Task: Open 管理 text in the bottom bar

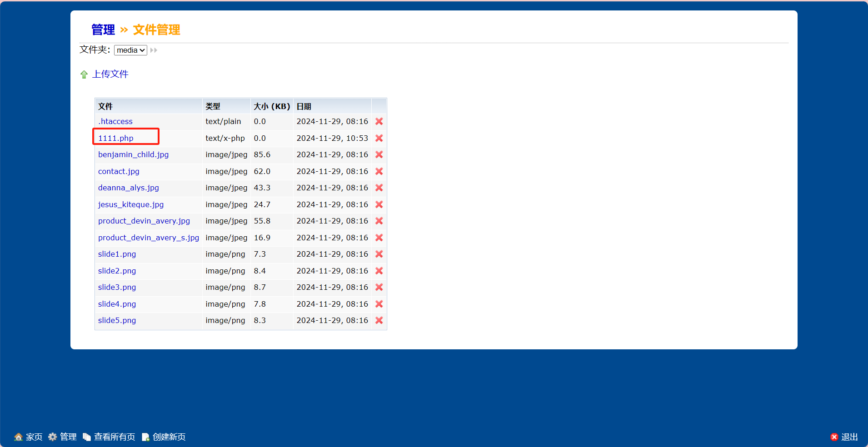Action: coord(68,437)
